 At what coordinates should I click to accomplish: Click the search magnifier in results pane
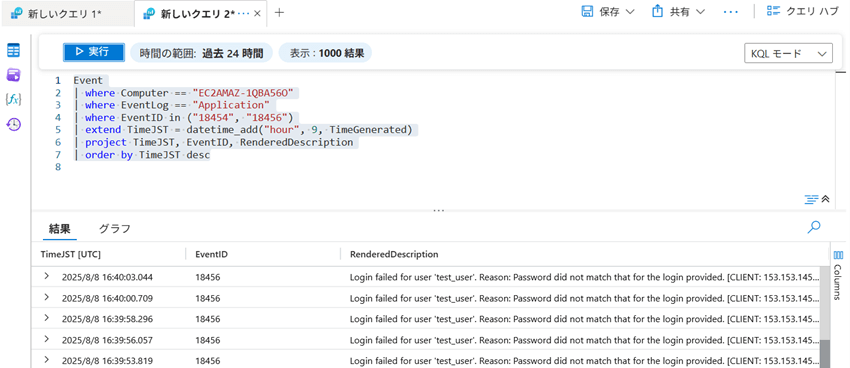[x=813, y=228]
